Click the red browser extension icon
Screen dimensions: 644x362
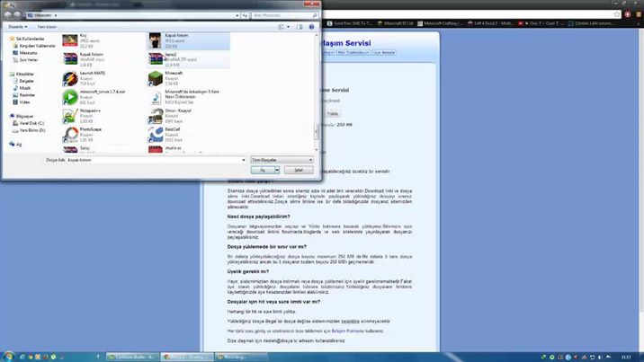tap(627, 14)
